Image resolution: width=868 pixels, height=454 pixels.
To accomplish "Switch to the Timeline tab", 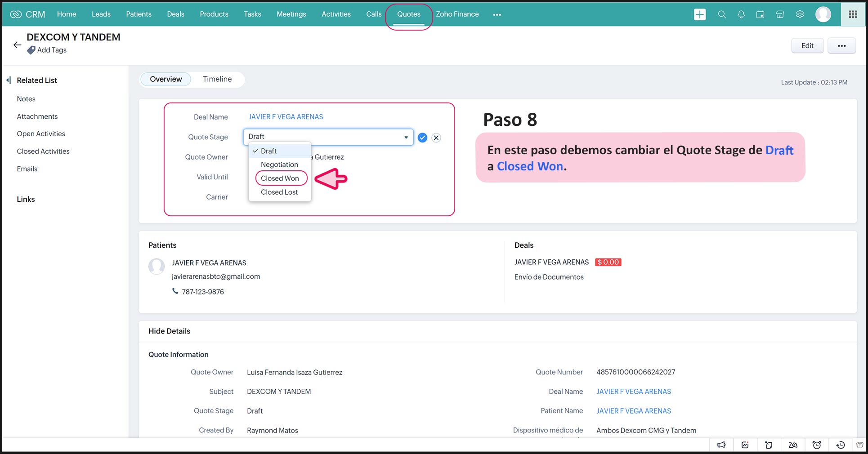I will (x=217, y=79).
